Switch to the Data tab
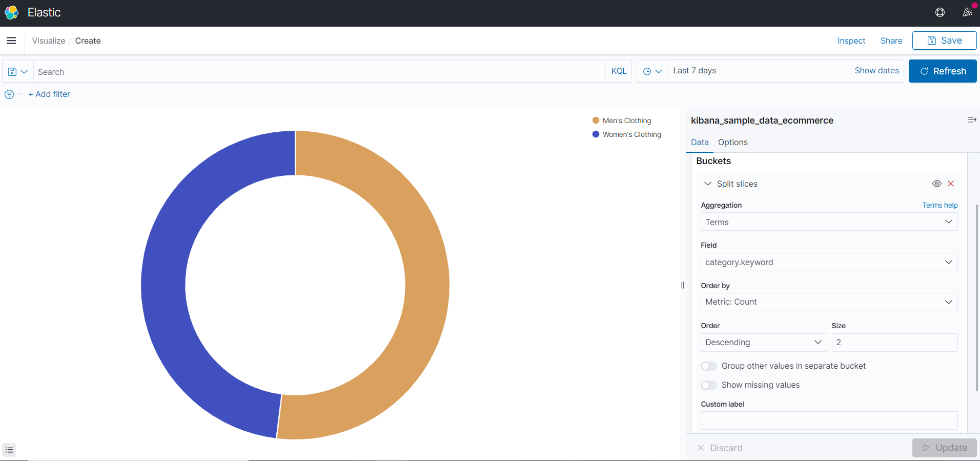The width and height of the screenshot is (980, 461). pyautogui.click(x=700, y=142)
